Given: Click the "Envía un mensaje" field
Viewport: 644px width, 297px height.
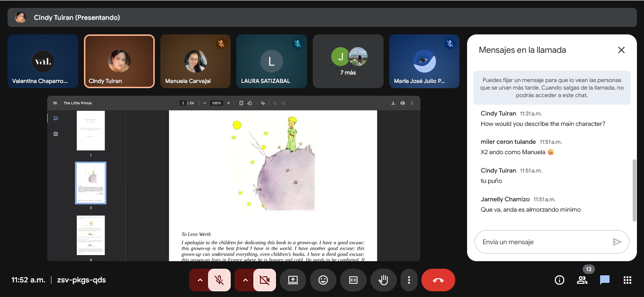Looking at the screenshot, I should point(543,242).
